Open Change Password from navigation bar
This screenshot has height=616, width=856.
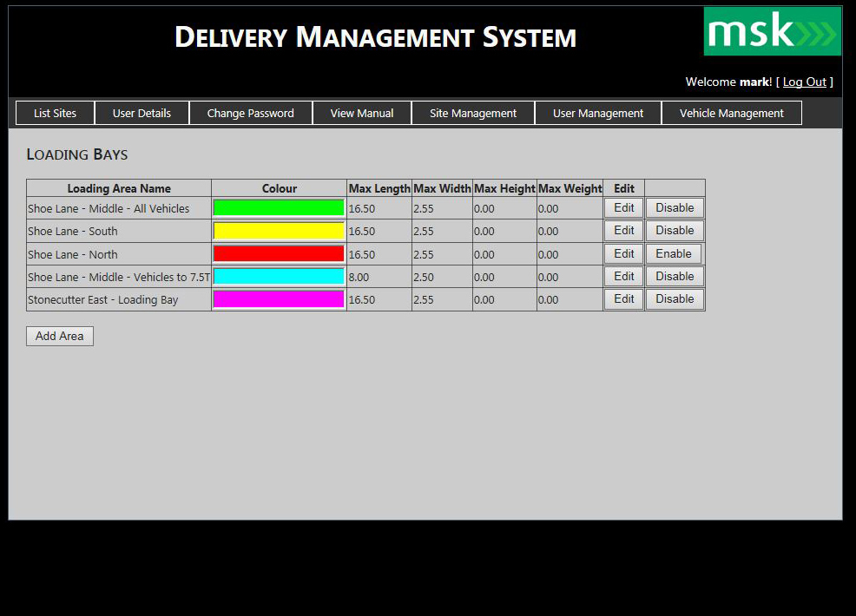[250, 113]
